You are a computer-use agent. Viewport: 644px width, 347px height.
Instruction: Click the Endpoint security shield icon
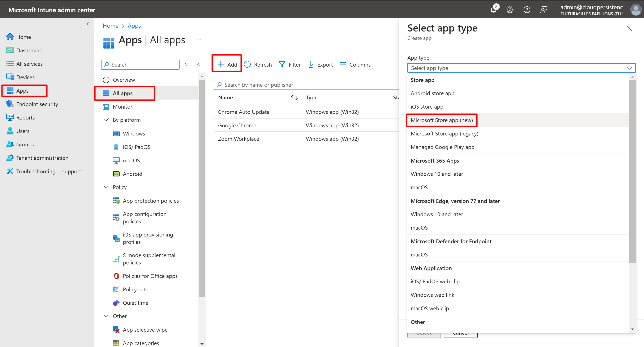10,104
